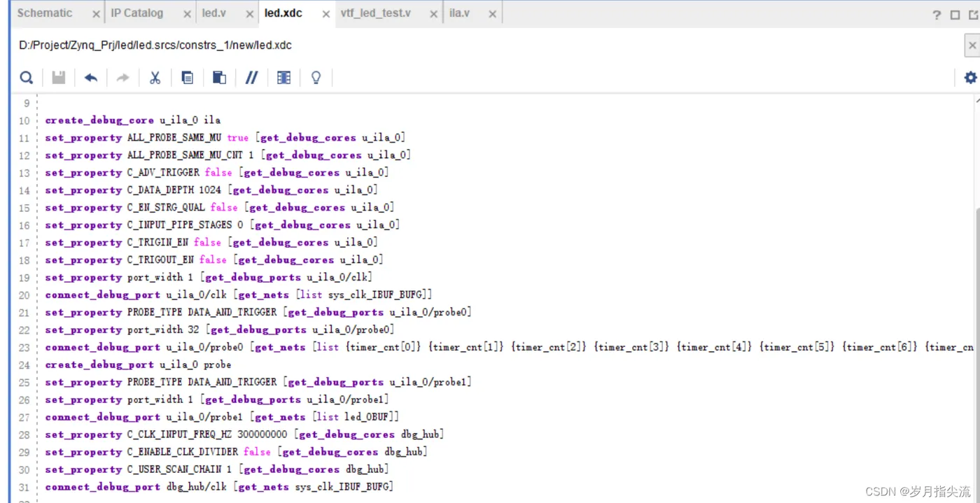Click line 20 connect_debug_port u_ila_0/clk

(239, 295)
